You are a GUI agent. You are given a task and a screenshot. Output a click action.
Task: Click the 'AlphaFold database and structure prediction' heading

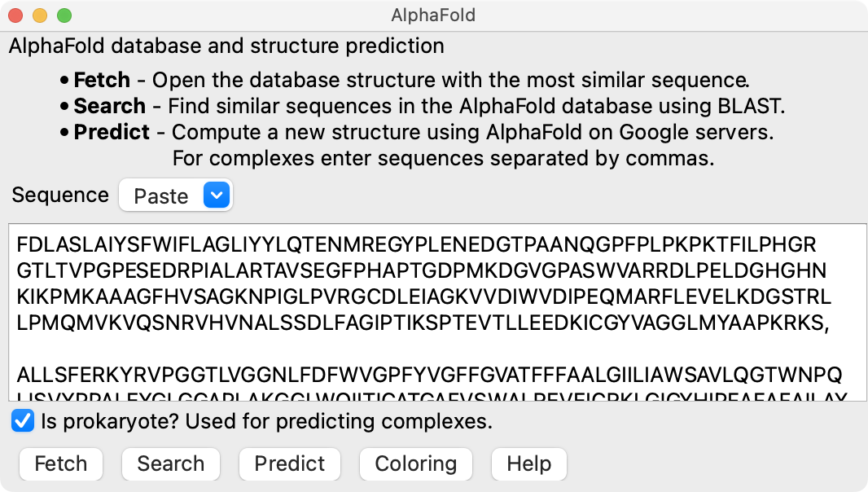[226, 46]
